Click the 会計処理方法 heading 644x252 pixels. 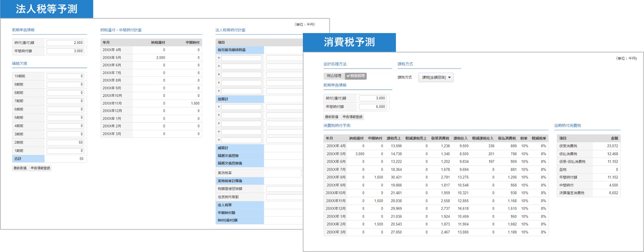335,64
